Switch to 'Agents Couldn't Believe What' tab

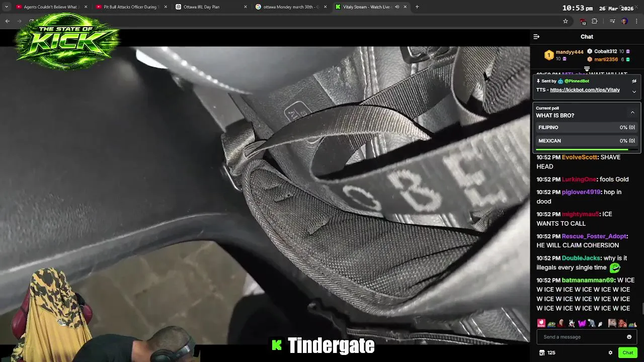50,7
